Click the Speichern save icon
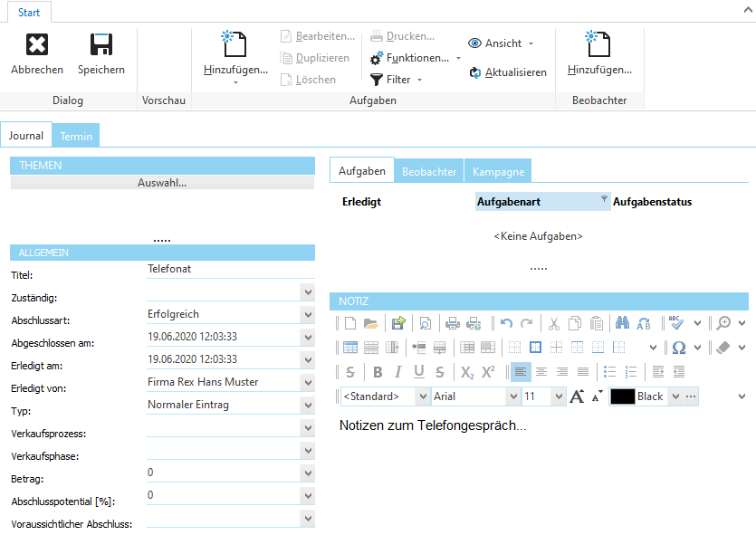 [x=100, y=43]
